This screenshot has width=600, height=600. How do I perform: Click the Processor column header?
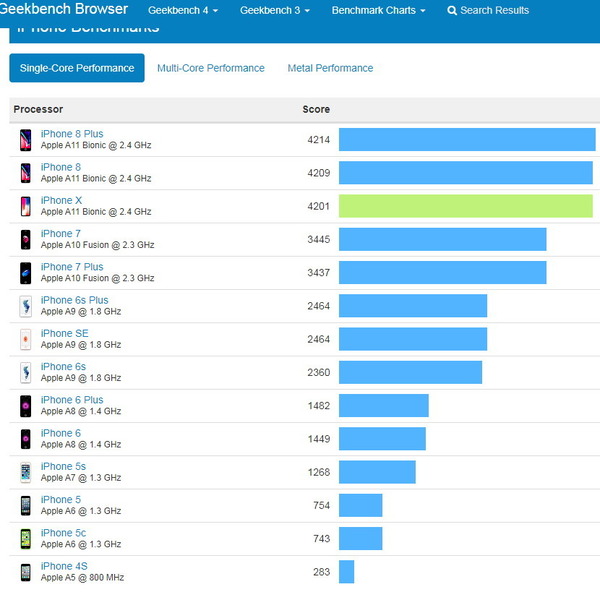pyautogui.click(x=38, y=109)
